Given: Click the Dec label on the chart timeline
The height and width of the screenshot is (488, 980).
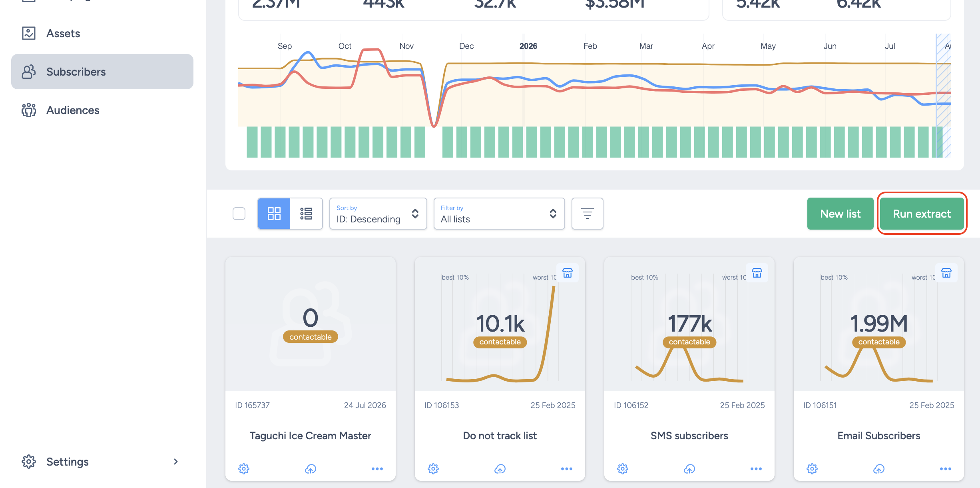Looking at the screenshot, I should point(466,46).
